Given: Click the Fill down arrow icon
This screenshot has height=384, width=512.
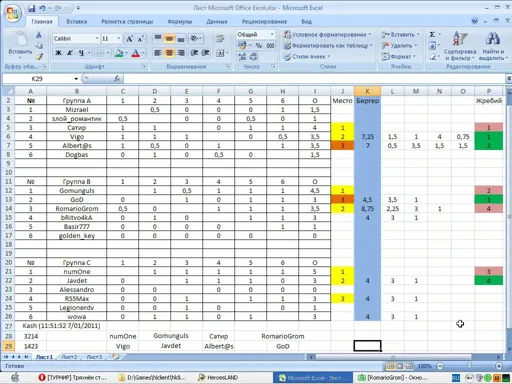Looking at the screenshot, I should click(432, 45).
